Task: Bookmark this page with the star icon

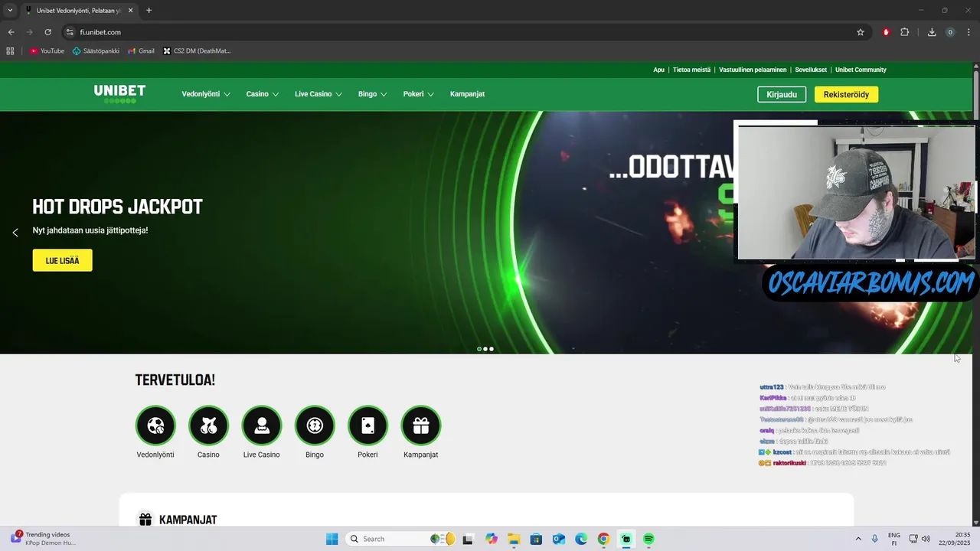Action: point(861,32)
